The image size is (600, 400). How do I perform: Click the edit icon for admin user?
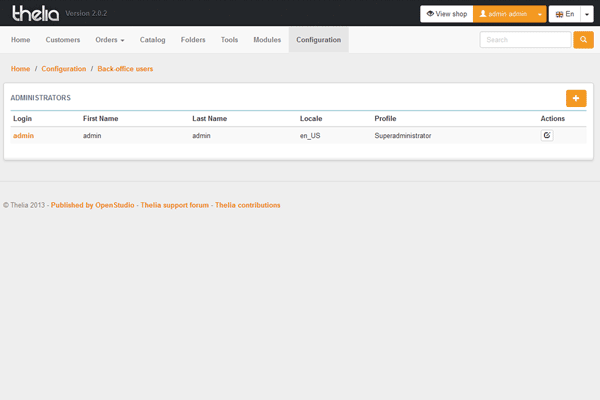(547, 135)
